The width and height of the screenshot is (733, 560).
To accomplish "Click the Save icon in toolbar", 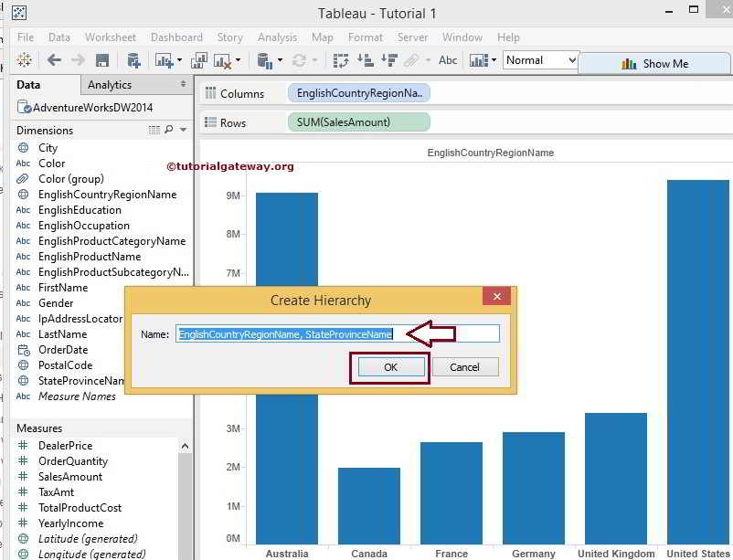I will (x=102, y=60).
